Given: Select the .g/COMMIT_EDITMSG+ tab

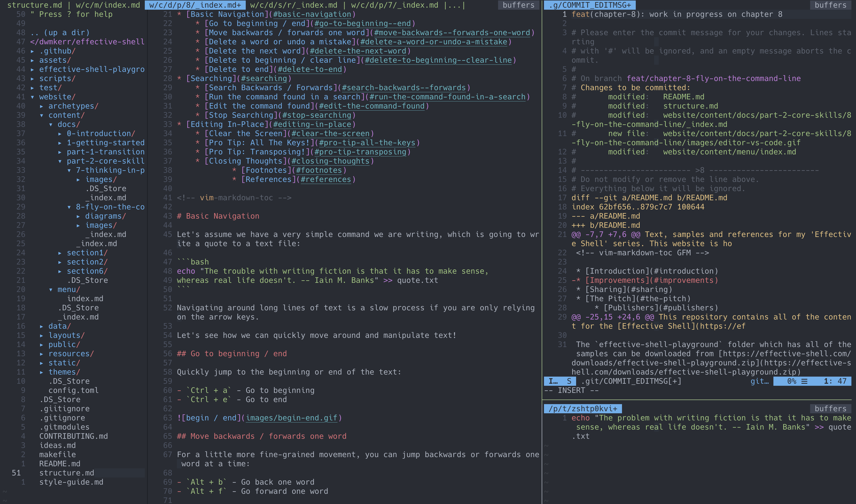Looking at the screenshot, I should (x=590, y=5).
